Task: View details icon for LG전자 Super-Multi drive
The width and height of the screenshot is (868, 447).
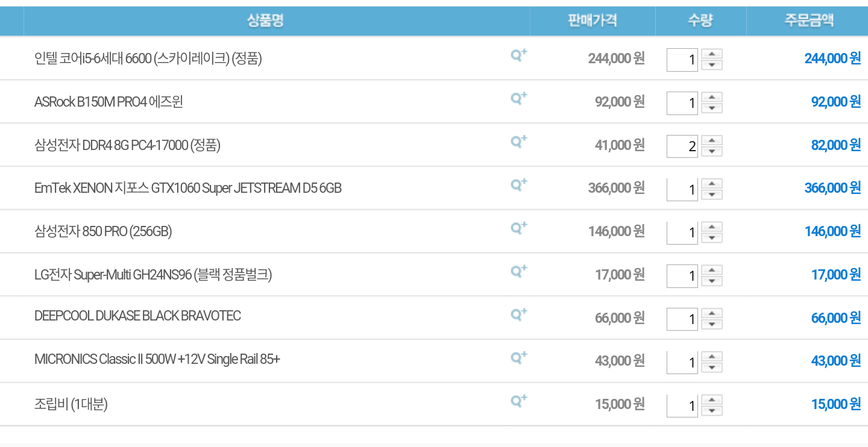Action: point(518,271)
